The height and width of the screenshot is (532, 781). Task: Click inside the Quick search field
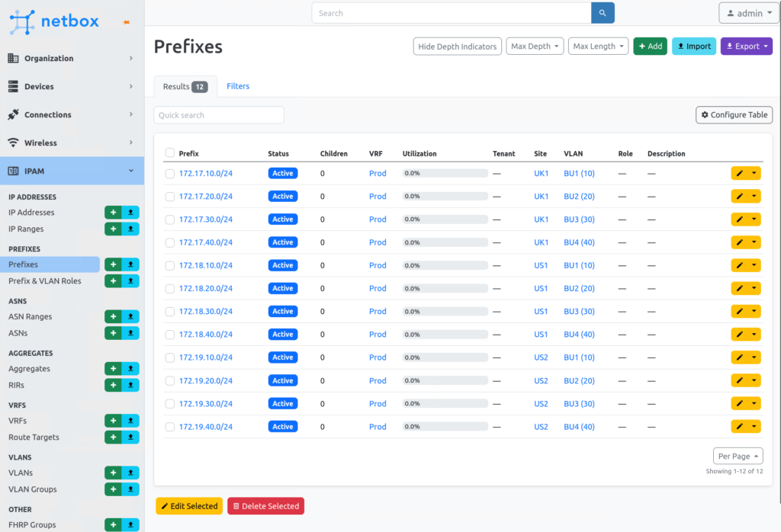tap(218, 114)
